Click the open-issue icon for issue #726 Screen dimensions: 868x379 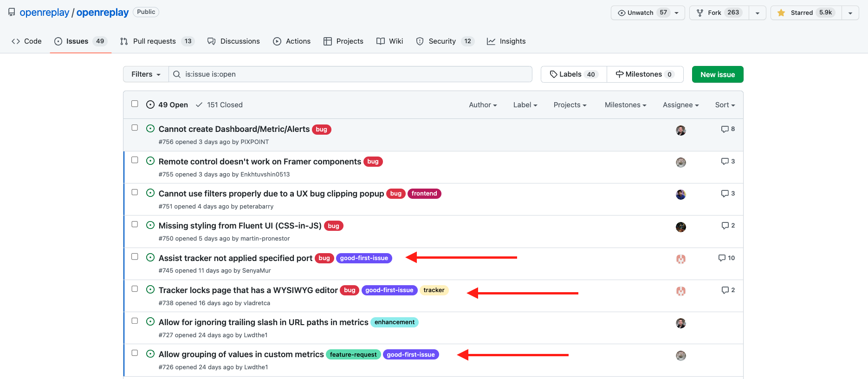coord(150,353)
